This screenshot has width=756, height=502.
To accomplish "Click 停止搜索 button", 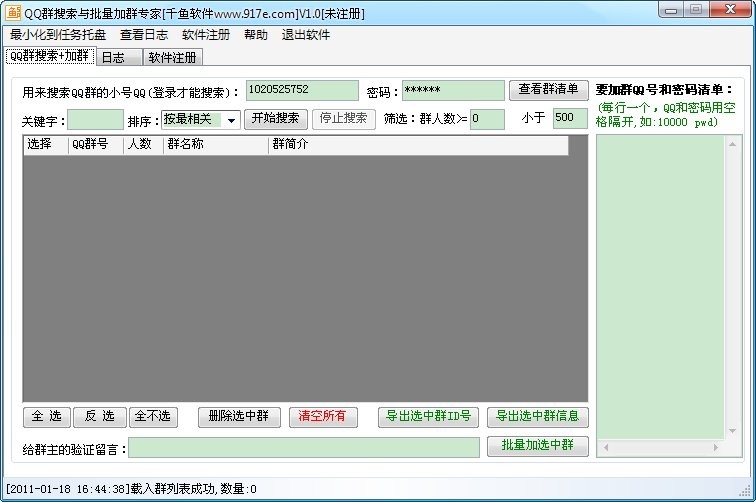I will click(344, 119).
